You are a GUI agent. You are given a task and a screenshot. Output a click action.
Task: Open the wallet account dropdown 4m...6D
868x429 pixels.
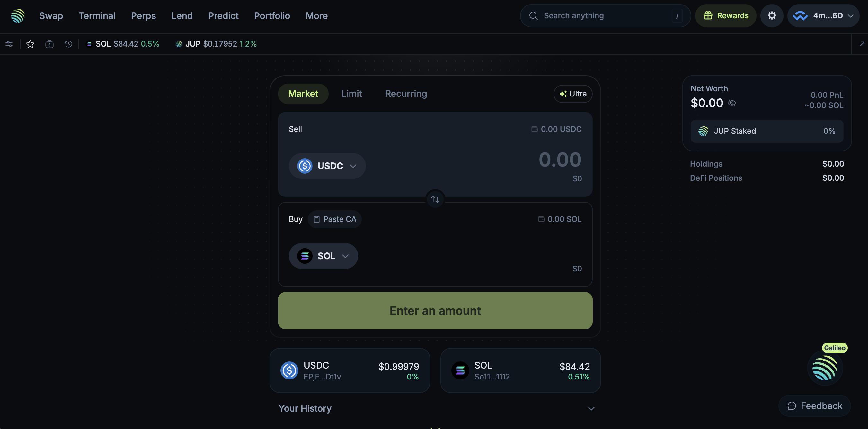tap(823, 15)
